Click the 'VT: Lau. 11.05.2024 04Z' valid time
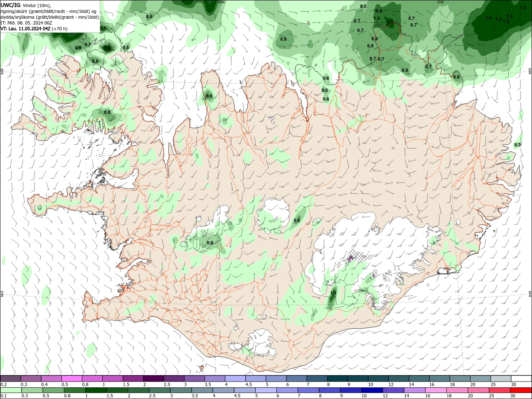 [26, 29]
